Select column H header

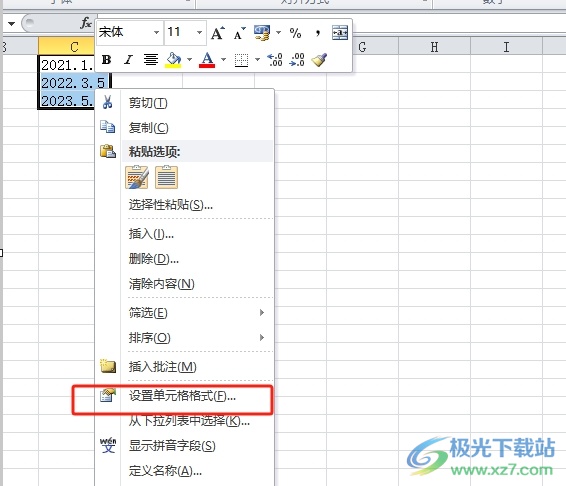pos(435,47)
